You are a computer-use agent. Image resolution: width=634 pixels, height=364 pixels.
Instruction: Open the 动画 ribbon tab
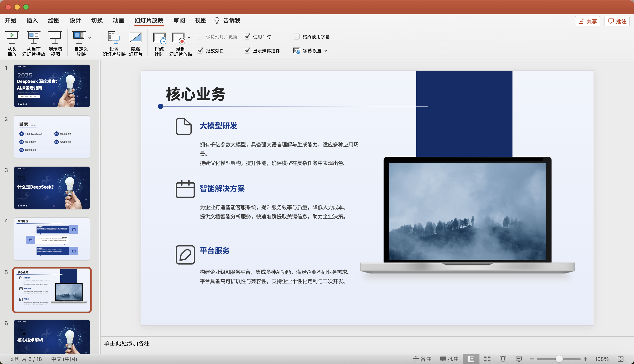click(x=118, y=20)
